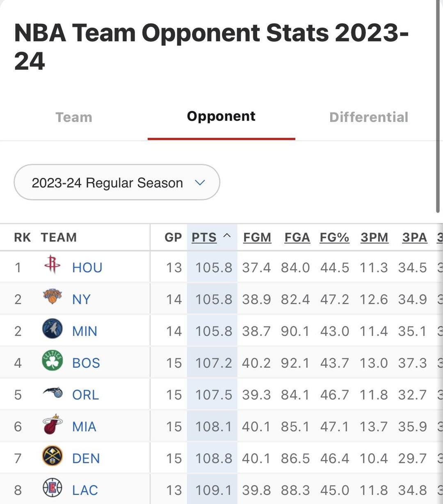Viewport: 443px width, 504px height.
Task: Switch to the Differential tab
Action: coord(369,117)
